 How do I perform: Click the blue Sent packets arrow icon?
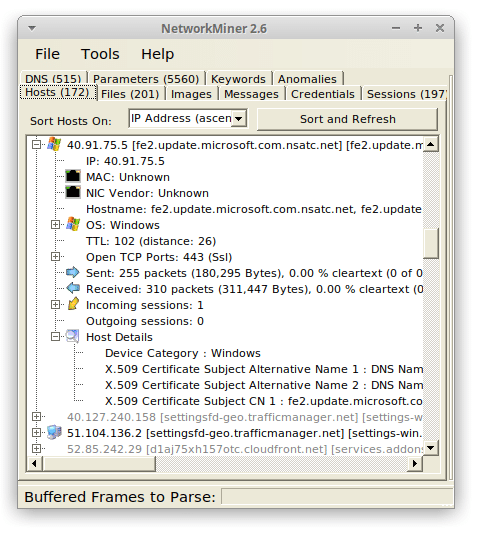73,272
